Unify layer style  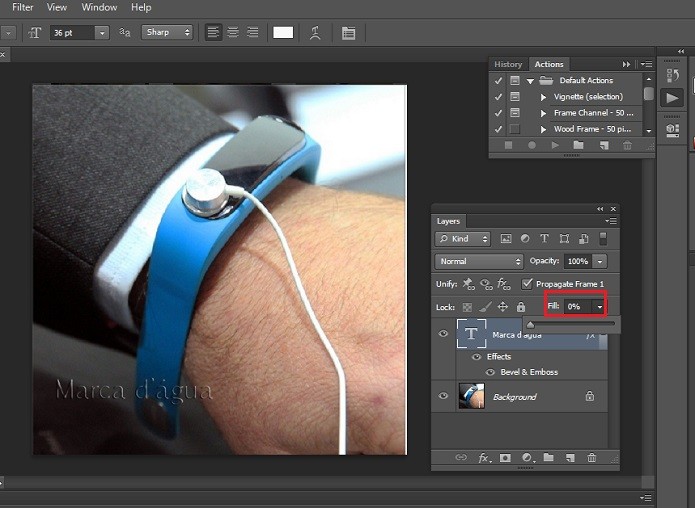click(504, 284)
